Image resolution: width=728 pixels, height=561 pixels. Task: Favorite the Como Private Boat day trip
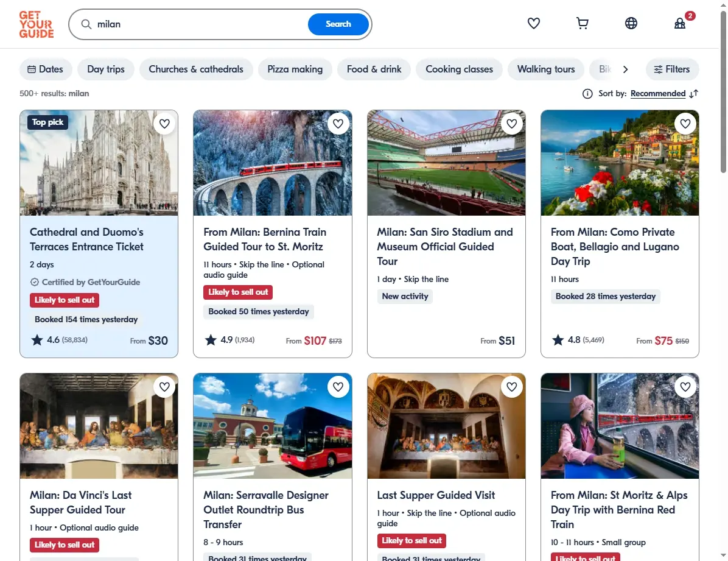685,124
